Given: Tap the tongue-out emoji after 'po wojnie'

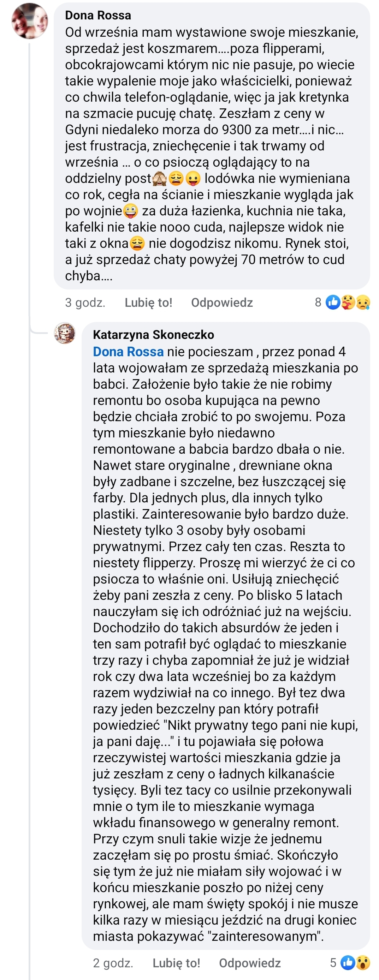Looking at the screenshot, I should click(131, 211).
